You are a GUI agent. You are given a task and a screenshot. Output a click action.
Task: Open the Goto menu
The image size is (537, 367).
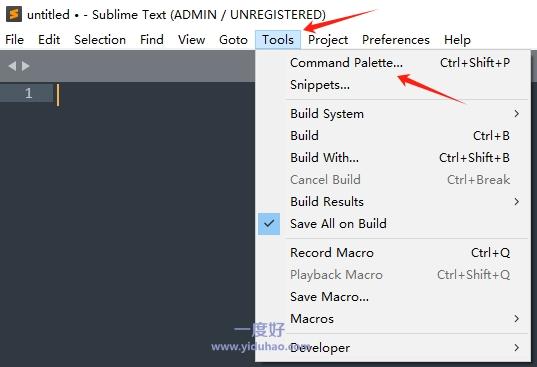(x=233, y=40)
